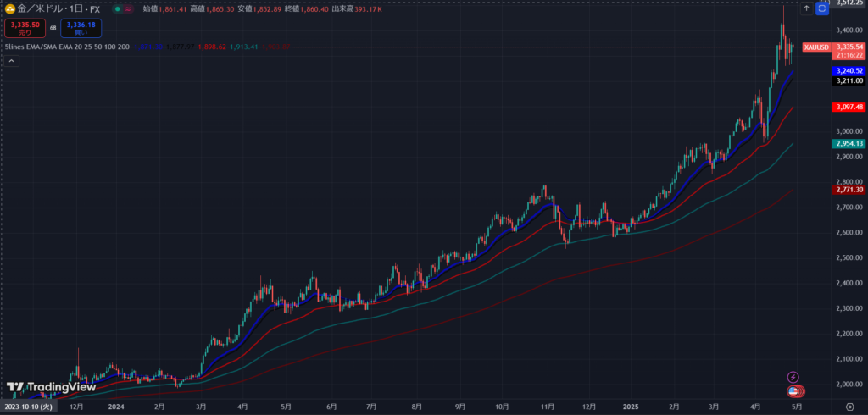
Task: Click the 終値 1,860.40 close value
Action: pyautogui.click(x=305, y=9)
